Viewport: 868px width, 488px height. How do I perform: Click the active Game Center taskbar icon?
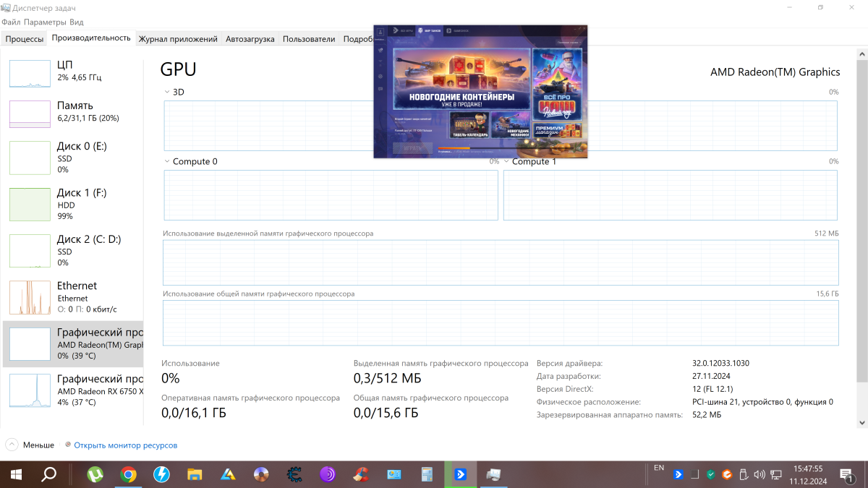click(461, 475)
